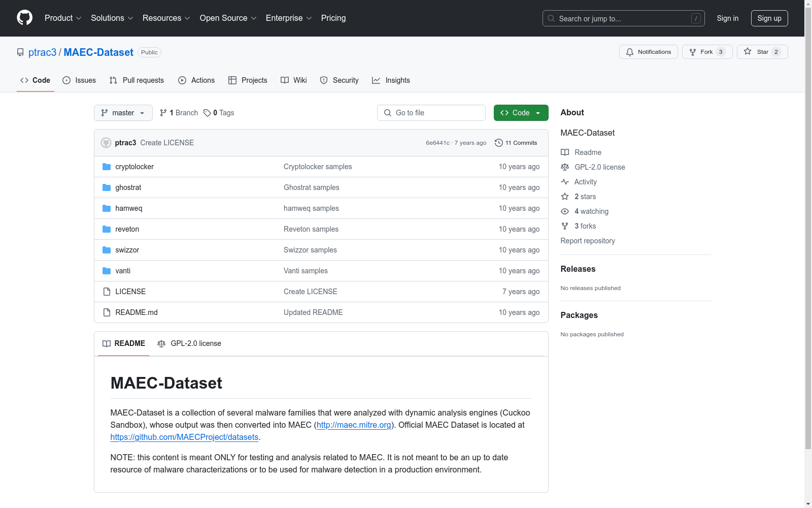This screenshot has height=508, width=812.
Task: Click the Cryptolocker samples commit message
Action: click(x=318, y=167)
